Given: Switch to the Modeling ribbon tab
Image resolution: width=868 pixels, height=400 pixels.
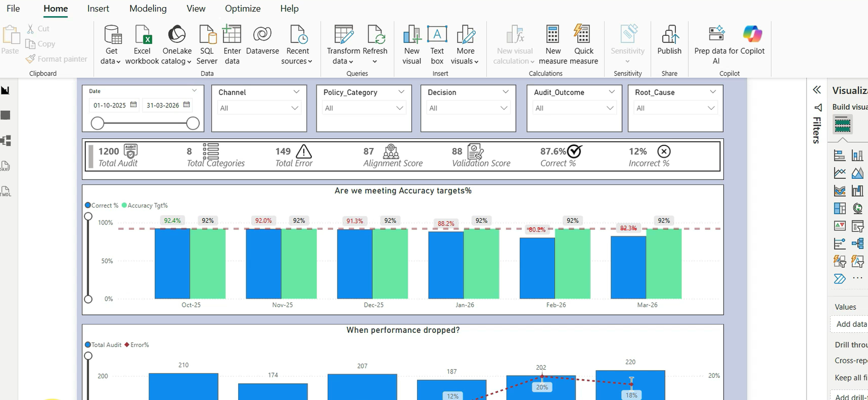Looking at the screenshot, I should pos(148,9).
